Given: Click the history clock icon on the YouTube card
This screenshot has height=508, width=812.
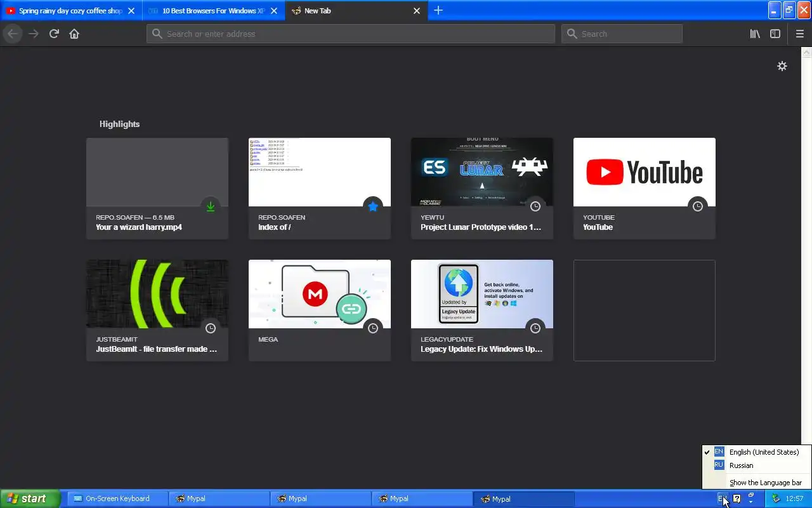Looking at the screenshot, I should (698, 206).
